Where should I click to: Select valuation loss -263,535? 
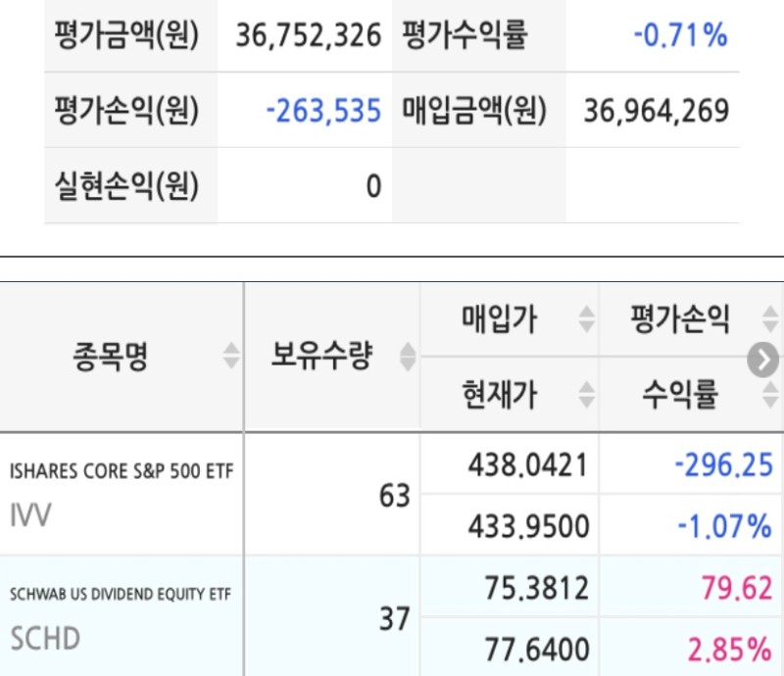[323, 111]
